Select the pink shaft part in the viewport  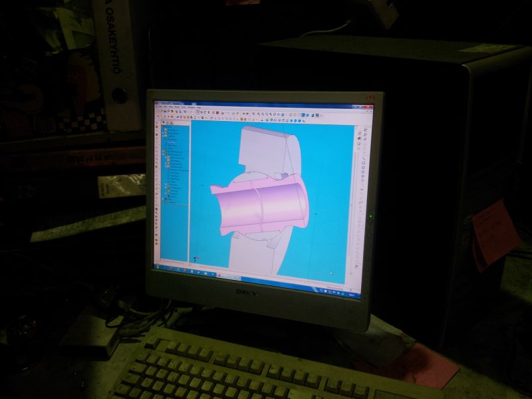tap(253, 206)
